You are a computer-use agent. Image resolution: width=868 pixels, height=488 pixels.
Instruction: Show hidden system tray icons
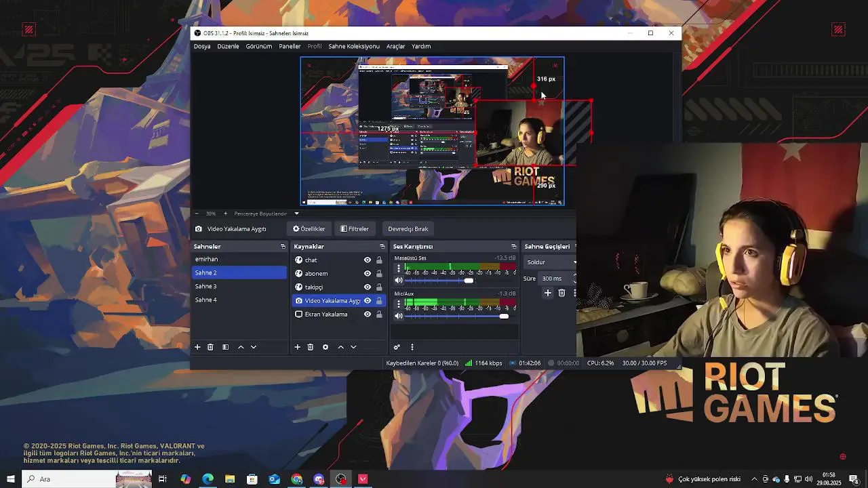[x=754, y=479]
